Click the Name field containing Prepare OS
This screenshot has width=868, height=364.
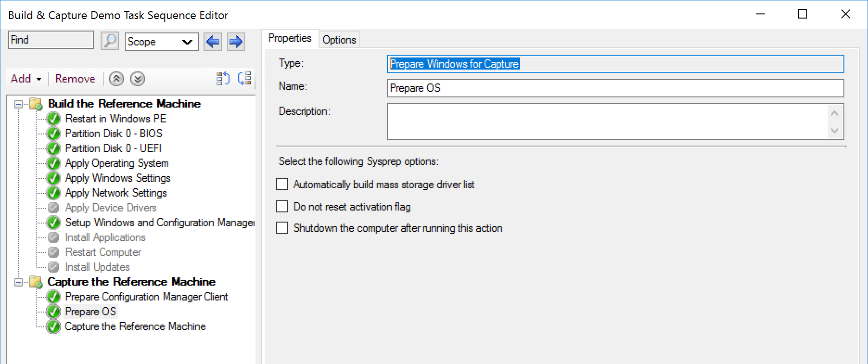coord(615,88)
